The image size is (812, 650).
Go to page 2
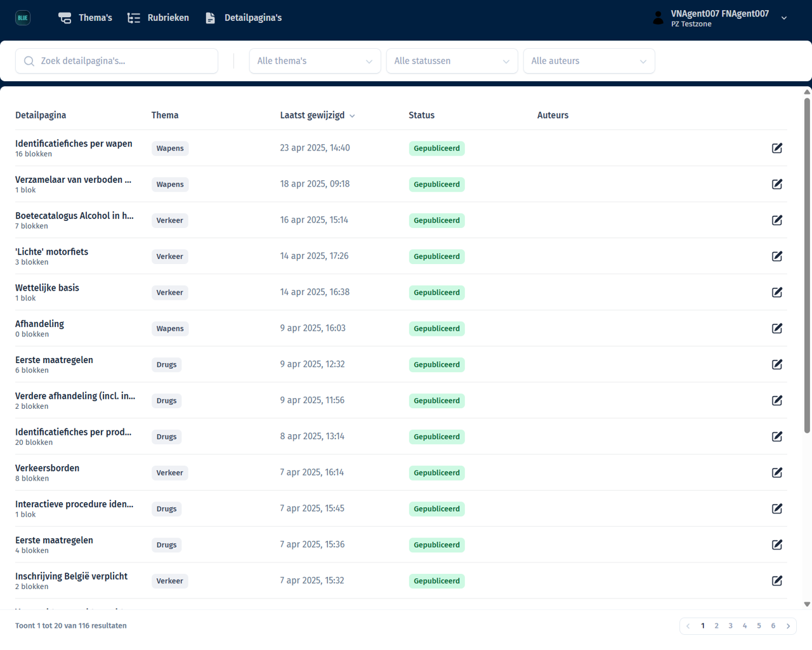tap(717, 626)
